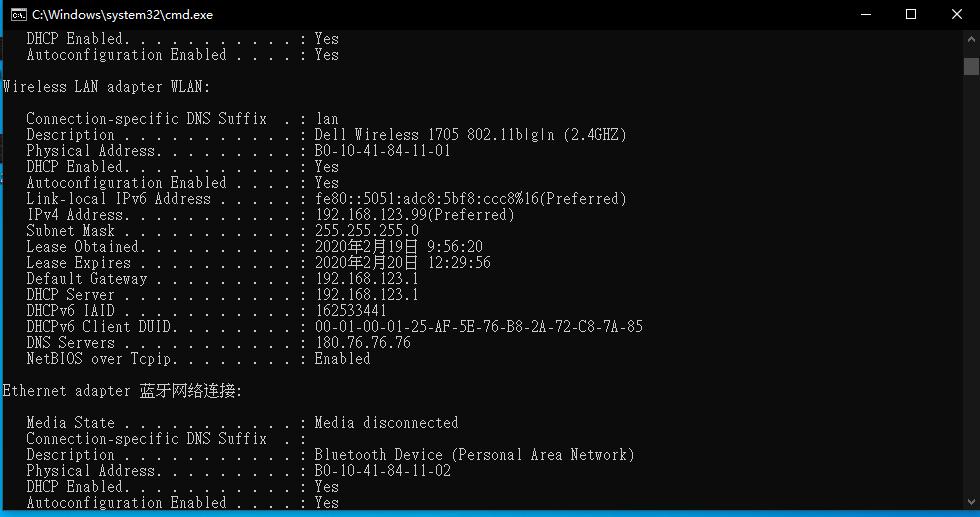
Task: Click the Ethernet adapter heading line
Action: (x=122, y=391)
